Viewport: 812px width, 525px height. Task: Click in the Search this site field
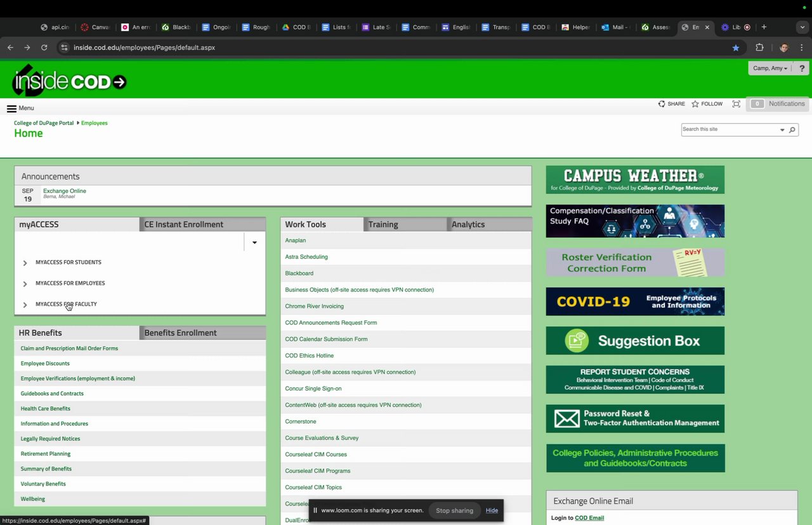[730, 130]
